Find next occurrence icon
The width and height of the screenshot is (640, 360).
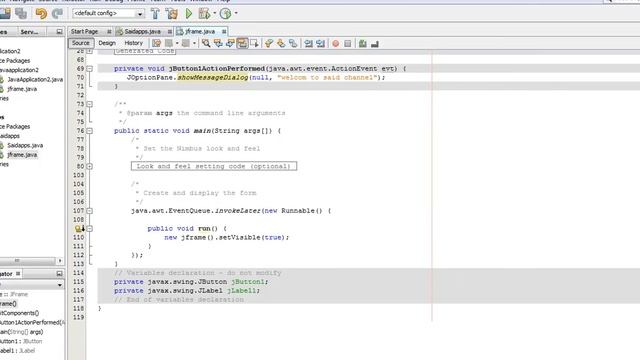230,43
